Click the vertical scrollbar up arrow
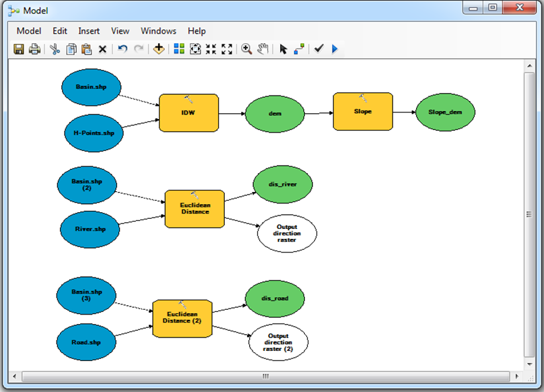Viewport: 544px width, 392px height. pyautogui.click(x=529, y=65)
